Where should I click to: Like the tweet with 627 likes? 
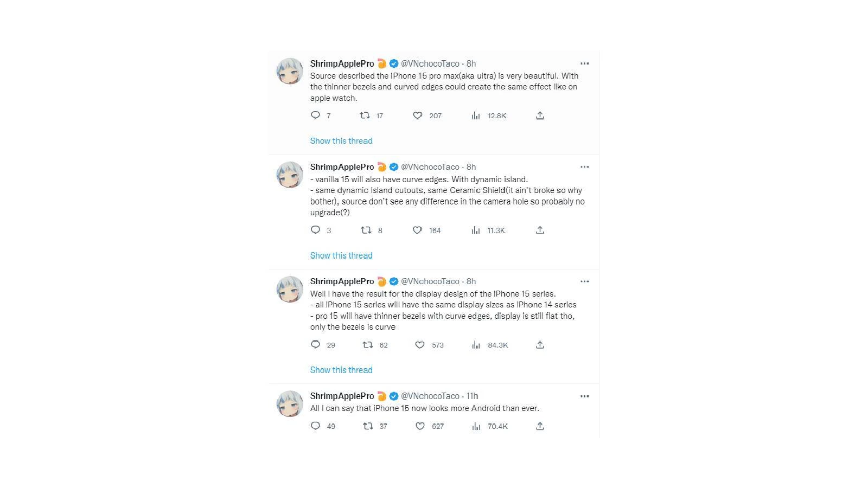coord(420,426)
